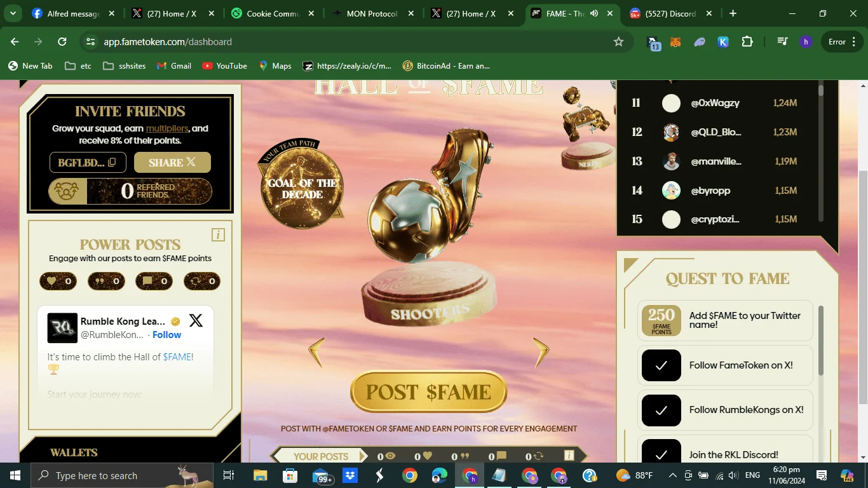Open the blue K extension
Image resolution: width=868 pixels, height=488 pixels.
tap(723, 42)
